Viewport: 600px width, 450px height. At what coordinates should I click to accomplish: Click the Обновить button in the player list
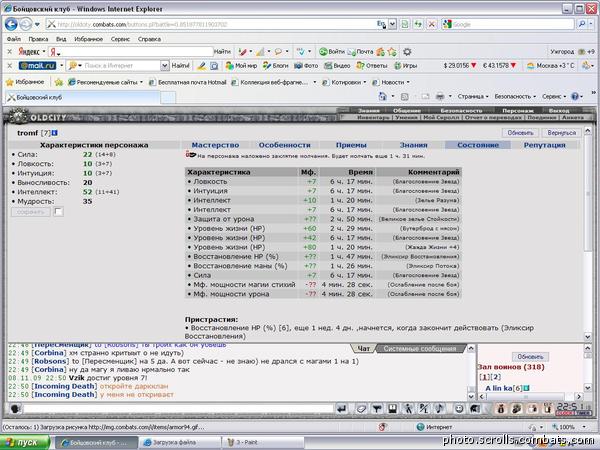[530, 357]
